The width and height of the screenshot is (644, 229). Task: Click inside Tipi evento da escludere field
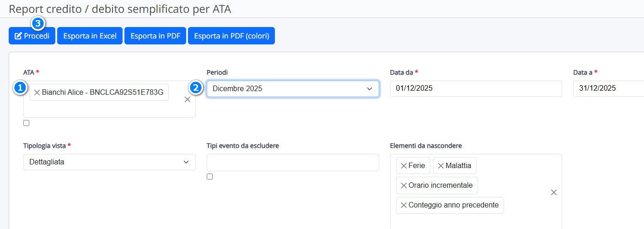coord(292,163)
